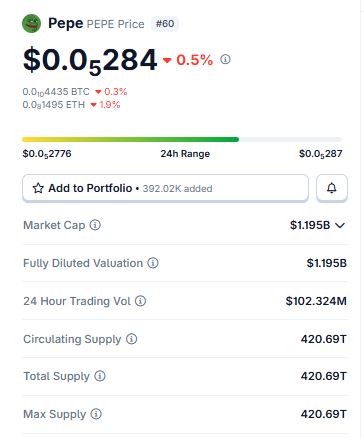This screenshot has width=364, height=438.
Task: Open Circulating Supply info icon
Action: [x=132, y=339]
